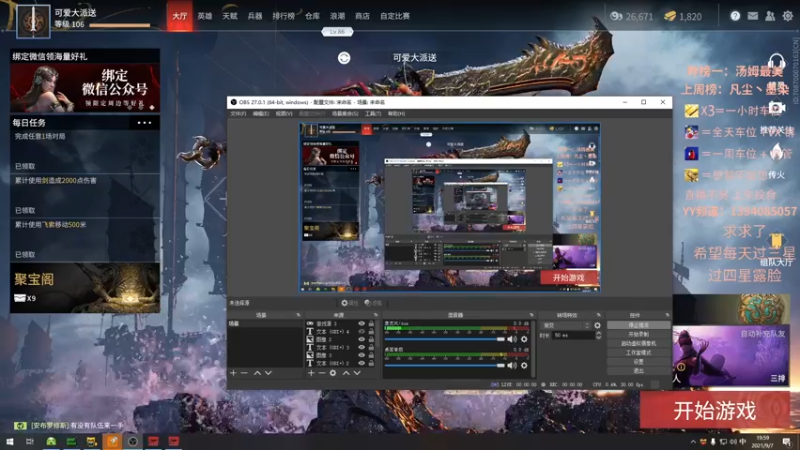The image size is (800, 450).
Task: Open game settings gear icon
Action: pyautogui.click(x=788, y=16)
